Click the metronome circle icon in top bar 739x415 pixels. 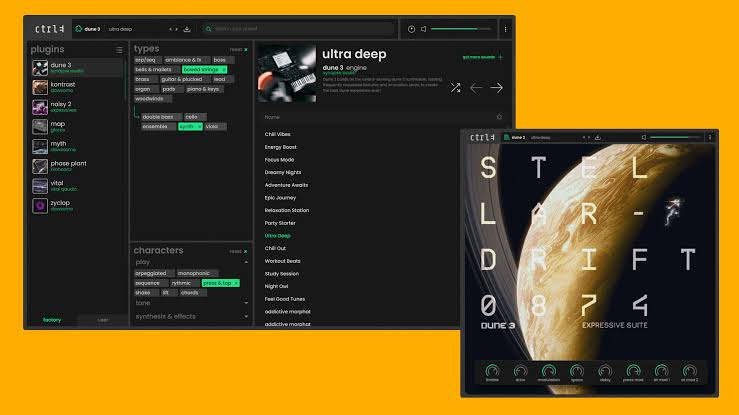point(411,29)
